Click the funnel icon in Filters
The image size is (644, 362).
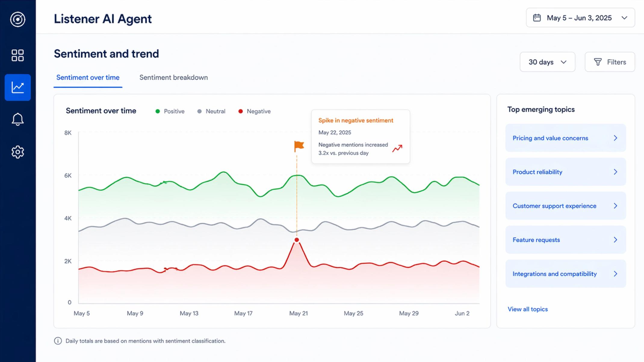click(598, 62)
